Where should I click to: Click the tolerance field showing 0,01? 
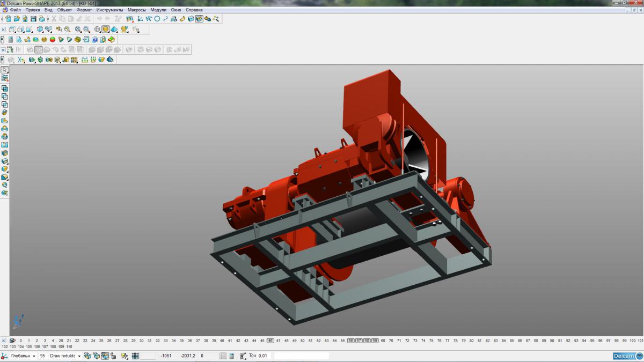(x=264, y=356)
